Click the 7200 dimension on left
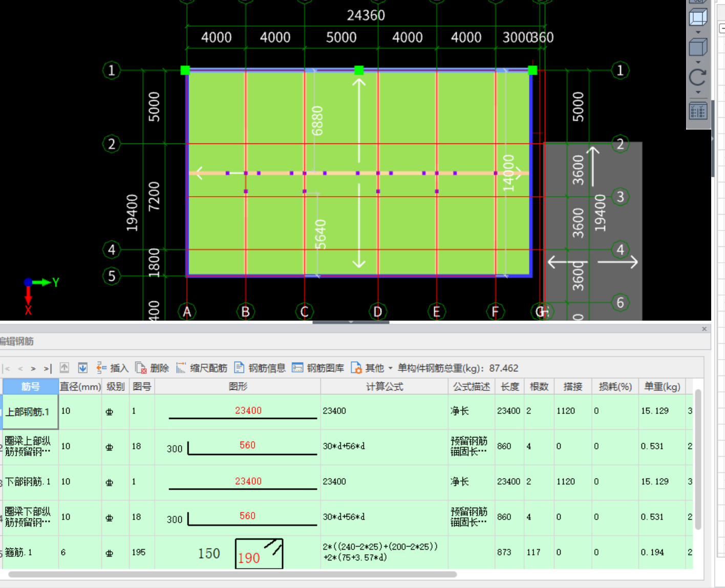Image resolution: width=725 pixels, height=588 pixels. (x=154, y=196)
